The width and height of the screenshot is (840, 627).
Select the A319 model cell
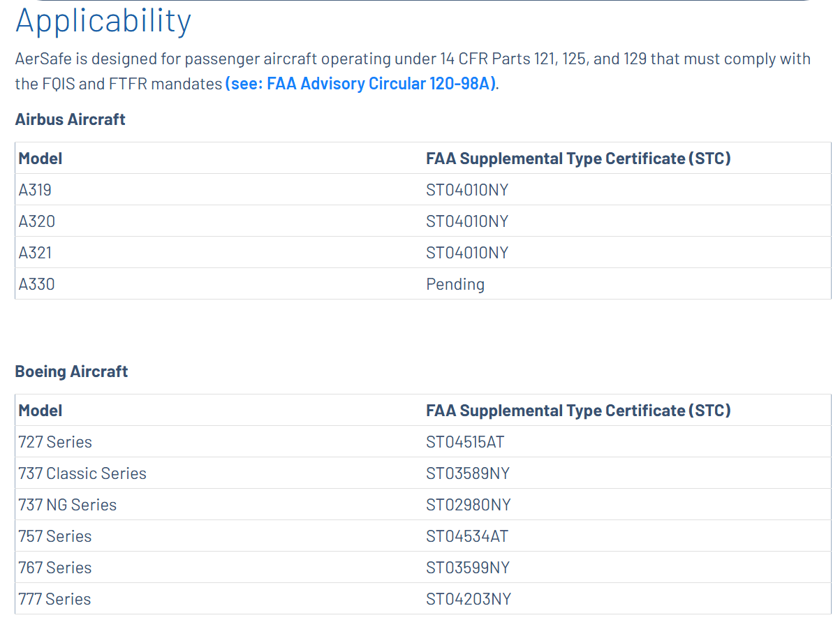[x=35, y=190]
